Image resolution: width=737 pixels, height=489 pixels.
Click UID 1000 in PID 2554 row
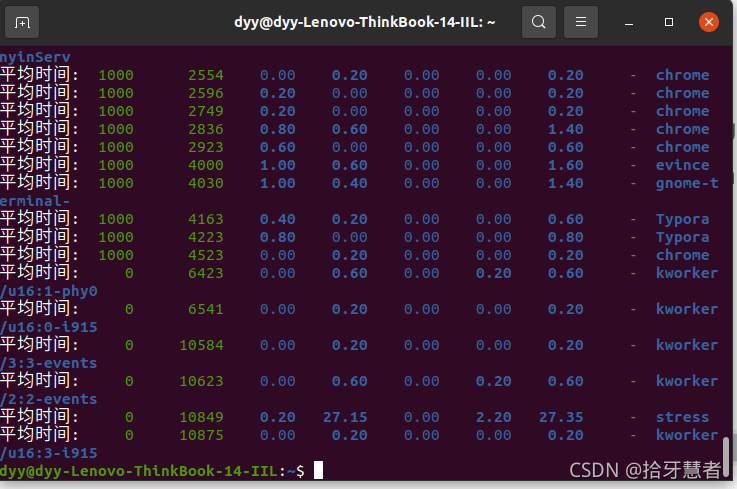click(116, 75)
